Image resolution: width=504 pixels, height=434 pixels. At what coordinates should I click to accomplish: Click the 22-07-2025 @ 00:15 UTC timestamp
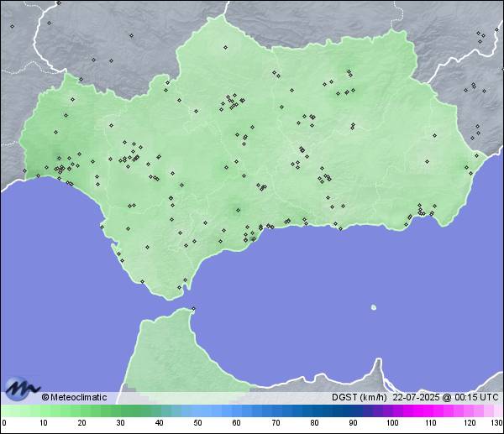coord(445,397)
